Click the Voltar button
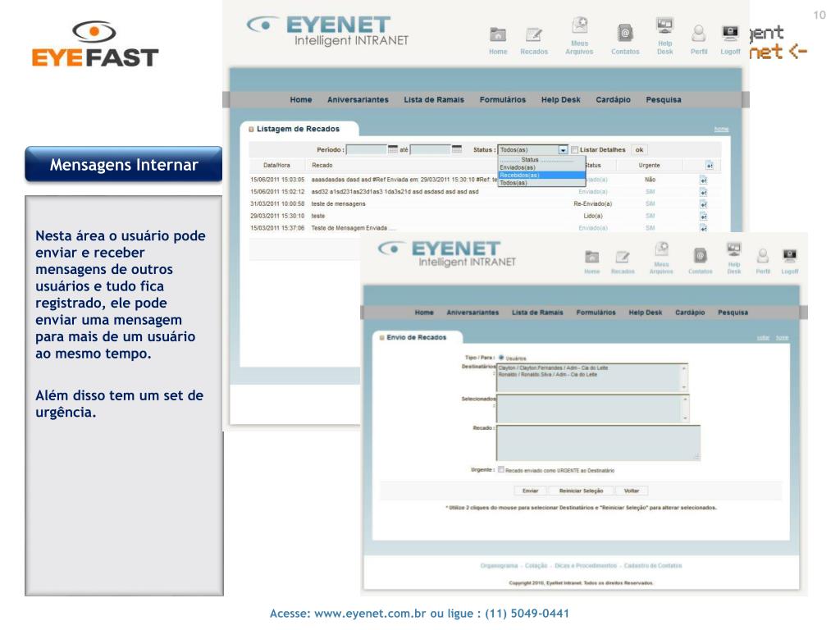840x630 pixels. [x=632, y=491]
